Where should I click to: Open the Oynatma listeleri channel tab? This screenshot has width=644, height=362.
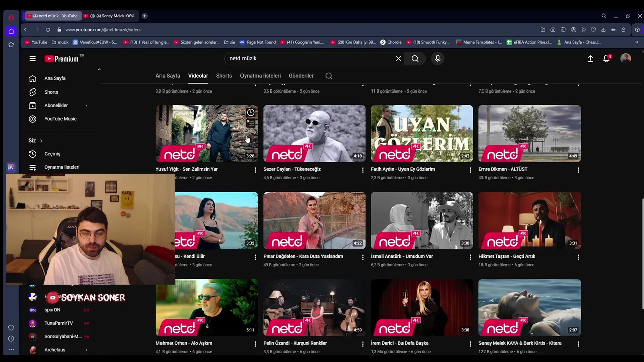coord(260,76)
